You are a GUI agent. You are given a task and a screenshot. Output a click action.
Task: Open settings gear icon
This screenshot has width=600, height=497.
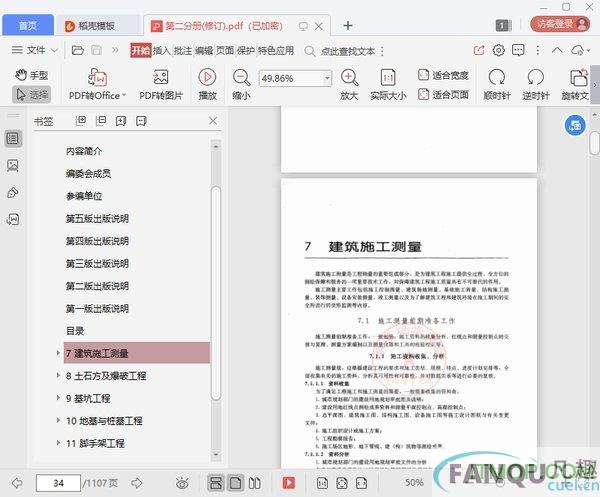[x=498, y=50]
